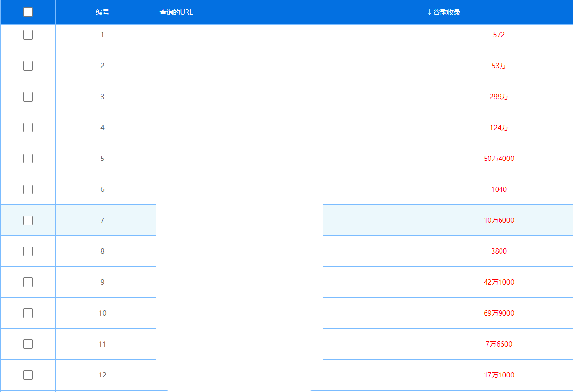
Task: Select the checkbox in row 3
Action: click(28, 97)
